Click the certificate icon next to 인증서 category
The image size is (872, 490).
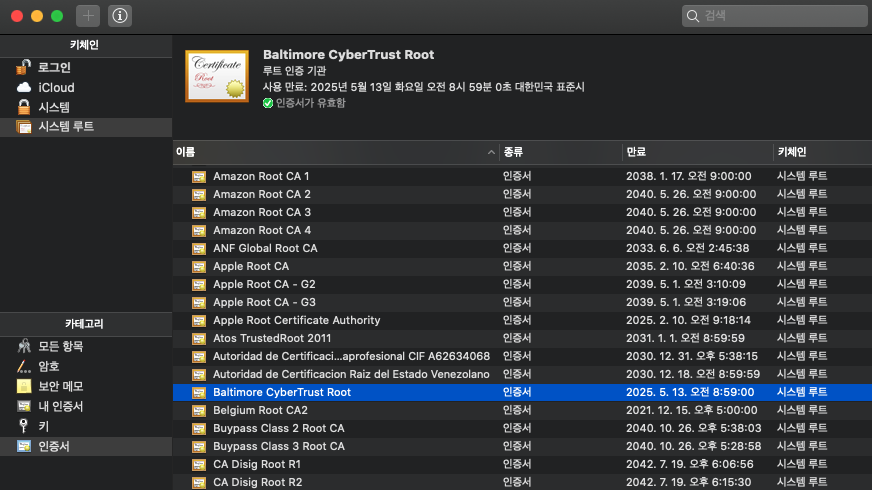tap(23, 446)
